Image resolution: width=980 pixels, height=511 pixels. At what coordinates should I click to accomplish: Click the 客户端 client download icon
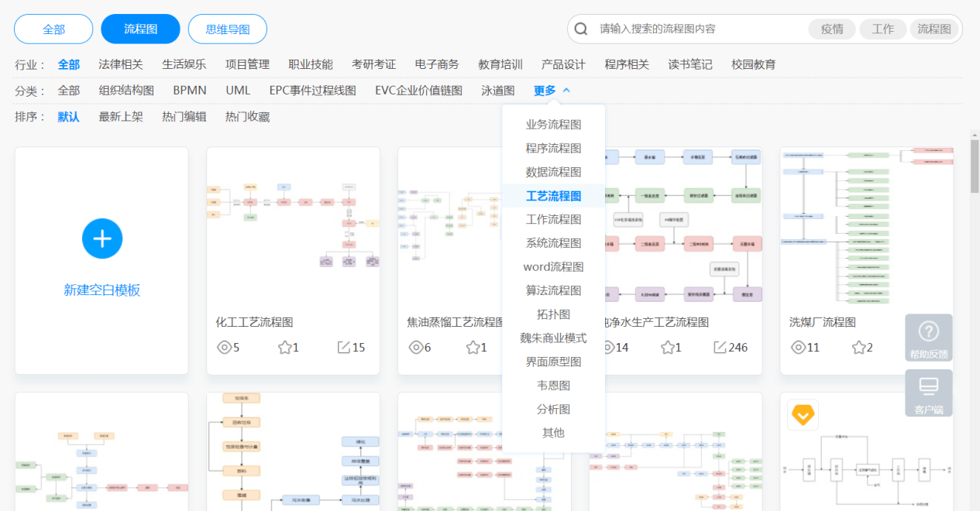[927, 393]
